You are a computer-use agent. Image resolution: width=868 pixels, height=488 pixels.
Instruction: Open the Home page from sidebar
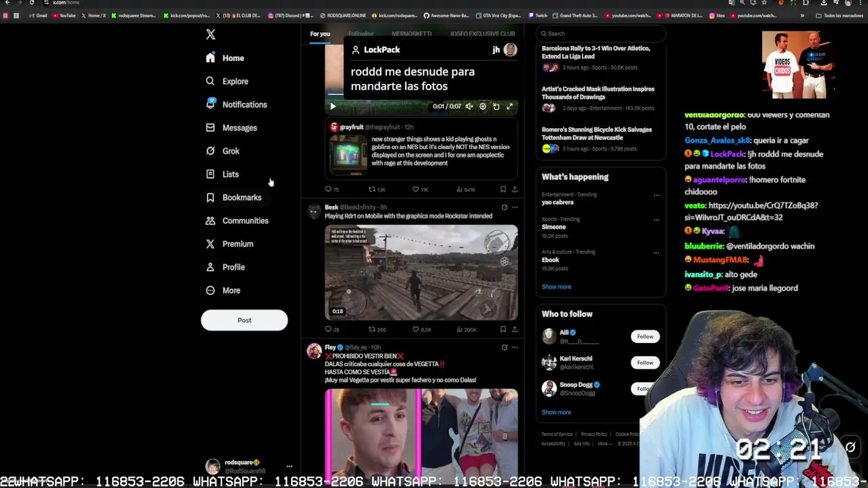(226, 58)
